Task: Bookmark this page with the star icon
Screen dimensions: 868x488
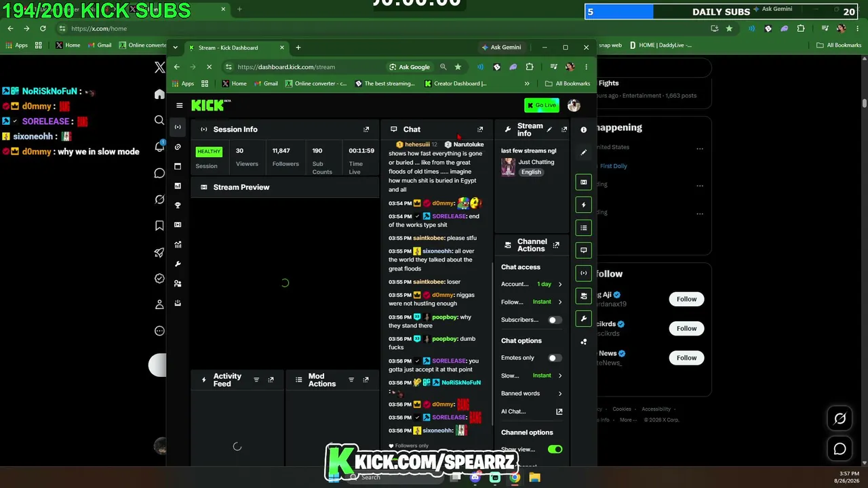Action: coord(458,67)
